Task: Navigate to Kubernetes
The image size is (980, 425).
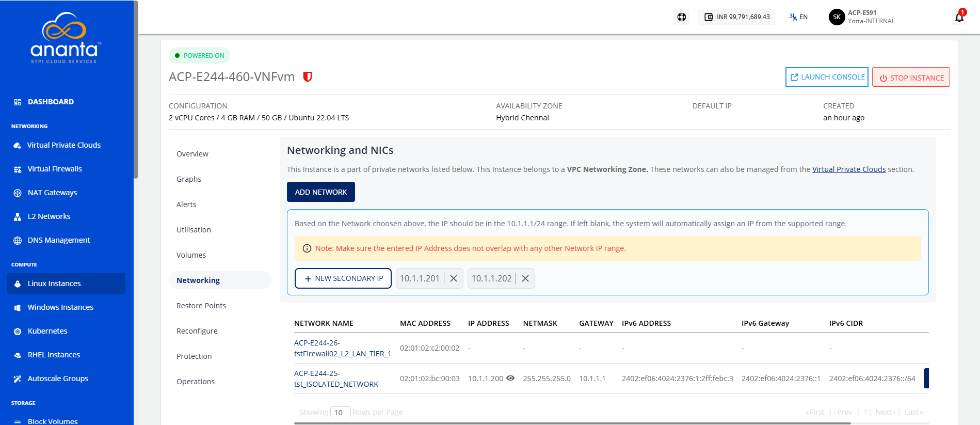Action: click(47, 331)
